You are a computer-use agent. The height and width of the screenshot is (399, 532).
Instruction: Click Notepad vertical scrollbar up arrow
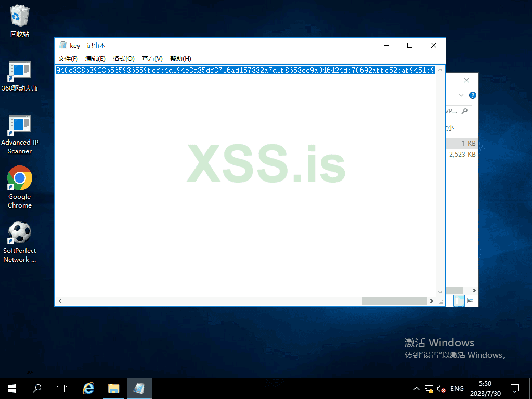440,70
